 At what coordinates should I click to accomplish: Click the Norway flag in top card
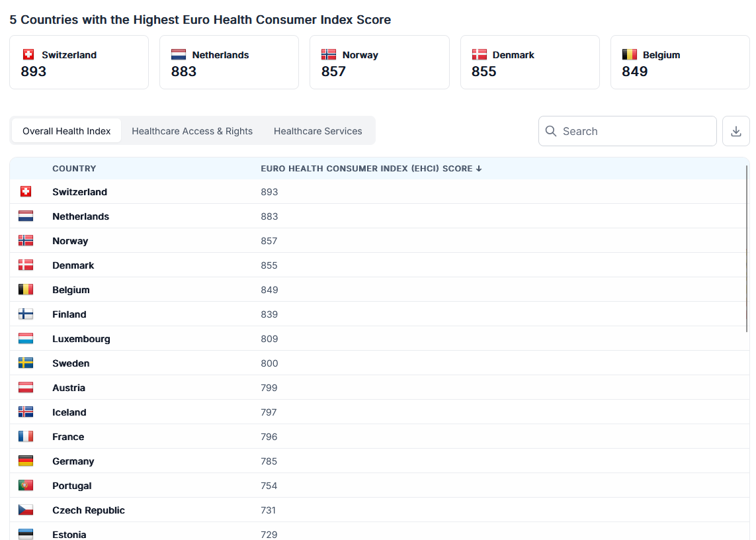329,55
